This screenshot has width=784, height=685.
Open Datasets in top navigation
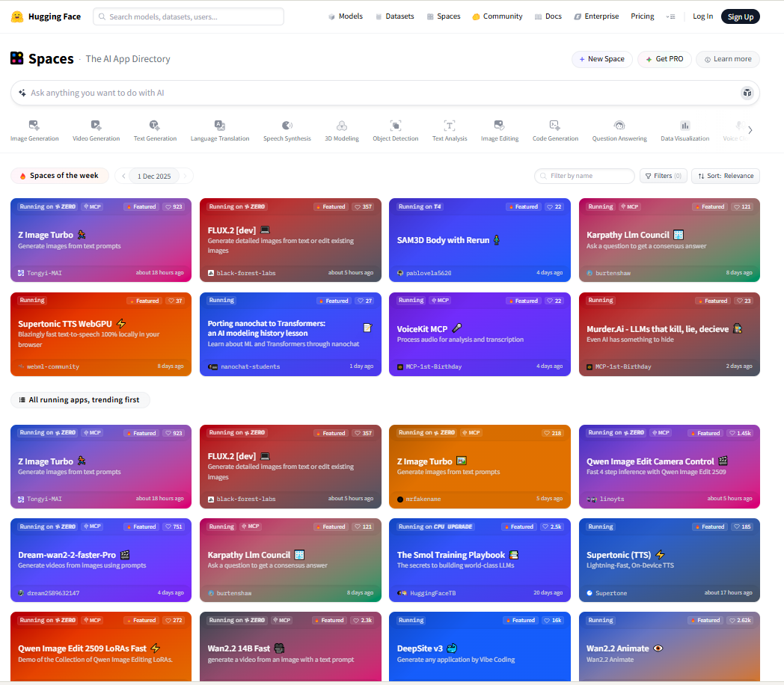pyautogui.click(x=395, y=16)
